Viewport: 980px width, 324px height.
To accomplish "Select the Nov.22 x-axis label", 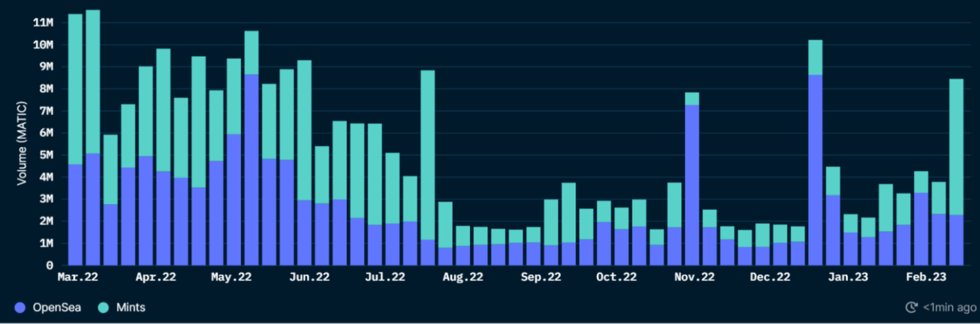I will (x=694, y=277).
